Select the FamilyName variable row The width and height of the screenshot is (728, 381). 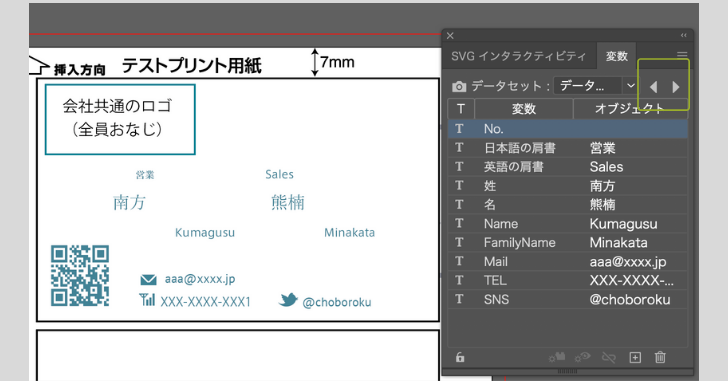pos(568,243)
